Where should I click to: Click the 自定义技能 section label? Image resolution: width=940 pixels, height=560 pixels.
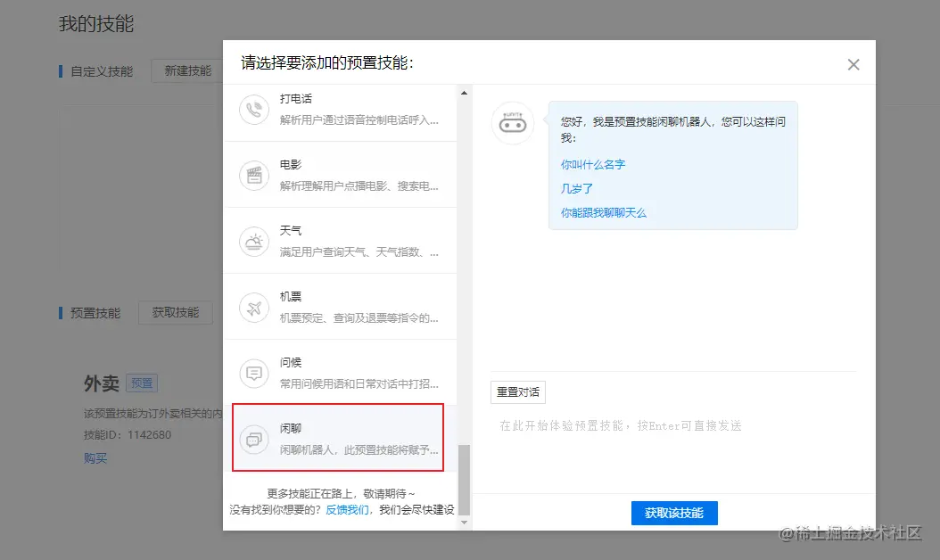tap(102, 71)
